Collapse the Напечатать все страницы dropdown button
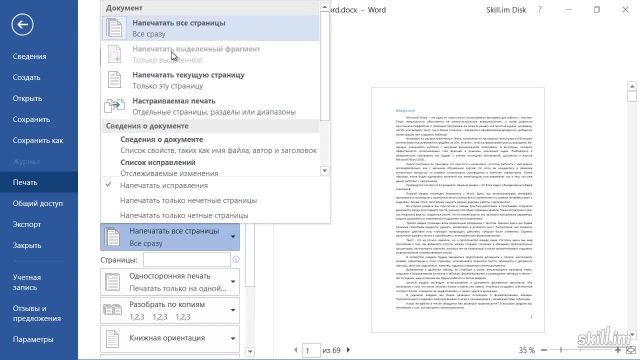 (x=170, y=237)
